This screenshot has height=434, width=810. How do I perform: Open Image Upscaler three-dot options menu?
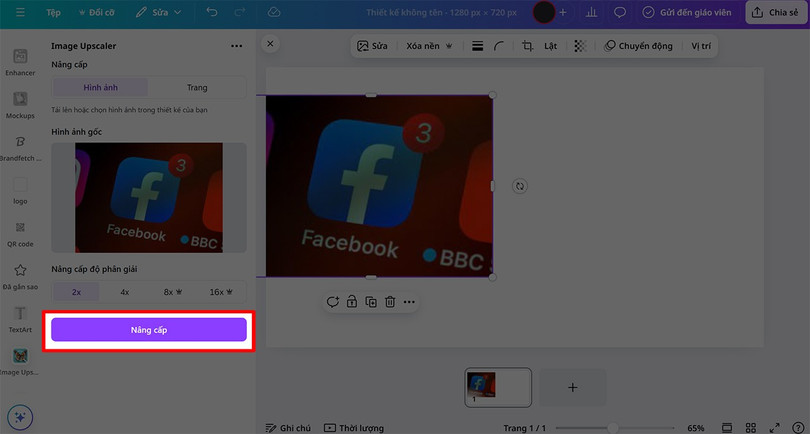[x=236, y=46]
